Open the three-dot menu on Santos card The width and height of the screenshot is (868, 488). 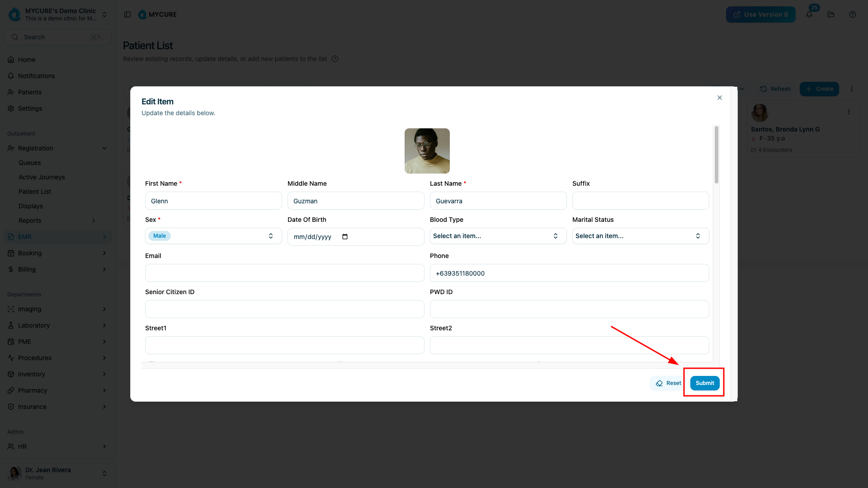coord(849,112)
